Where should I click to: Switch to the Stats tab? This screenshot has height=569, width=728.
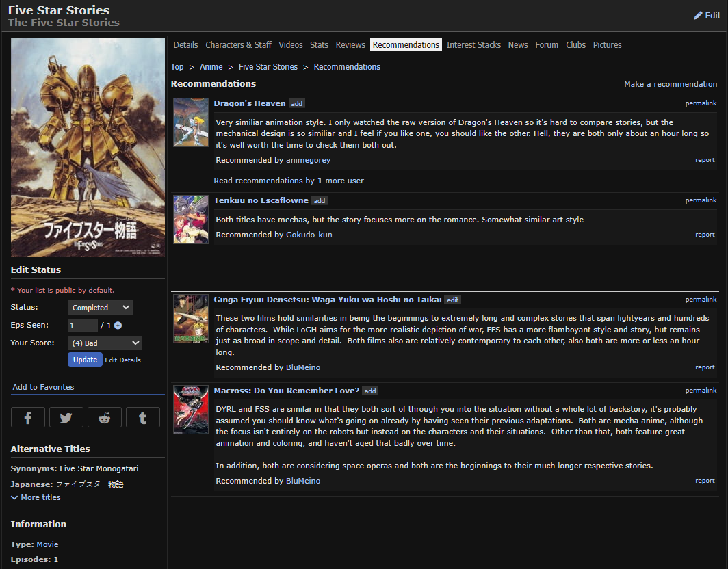[x=319, y=45]
